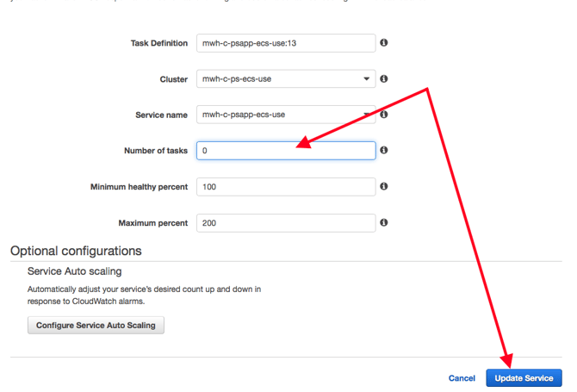This screenshot has width=577, height=392.
Task: Open the Maximum percent info icon
Action: click(x=384, y=222)
